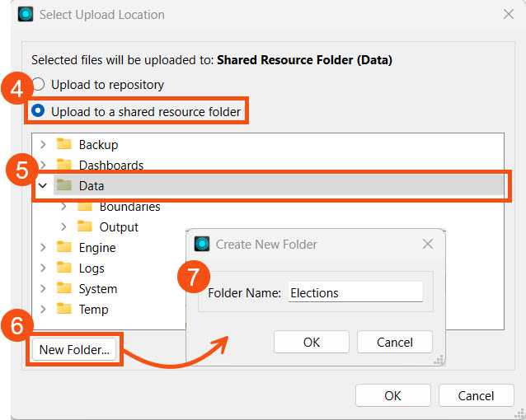The height and width of the screenshot is (420, 526).
Task: Expand the Engine folder node
Action: pos(43,248)
